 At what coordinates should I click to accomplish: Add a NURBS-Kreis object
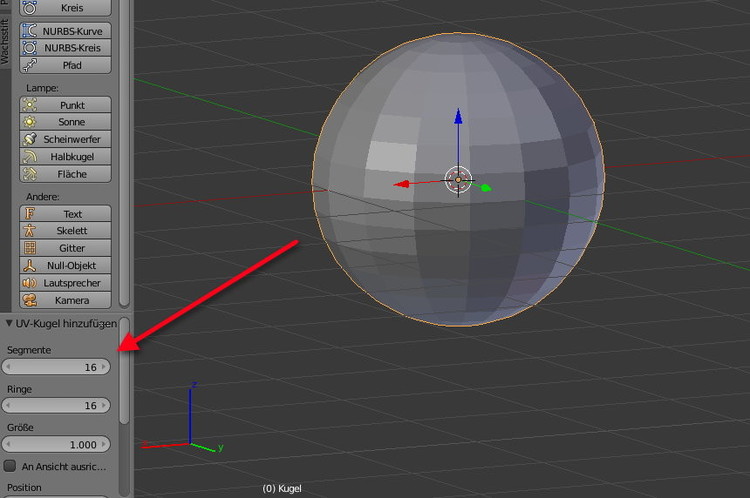66,47
